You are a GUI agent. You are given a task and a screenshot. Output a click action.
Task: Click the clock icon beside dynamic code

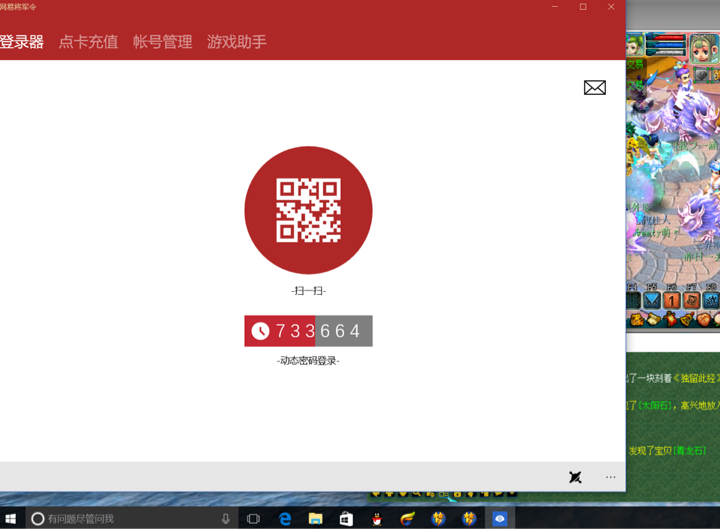pyautogui.click(x=260, y=331)
